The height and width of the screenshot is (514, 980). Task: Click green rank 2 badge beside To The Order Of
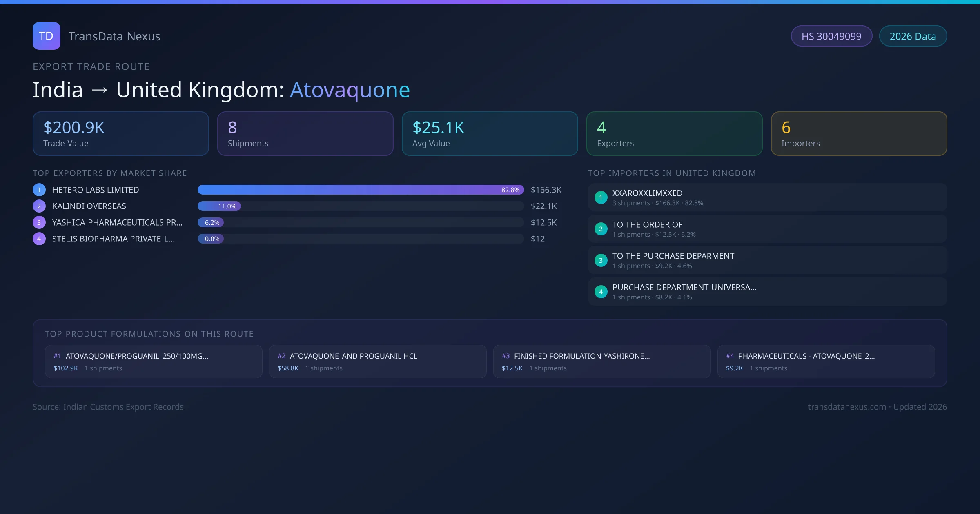[x=601, y=229]
